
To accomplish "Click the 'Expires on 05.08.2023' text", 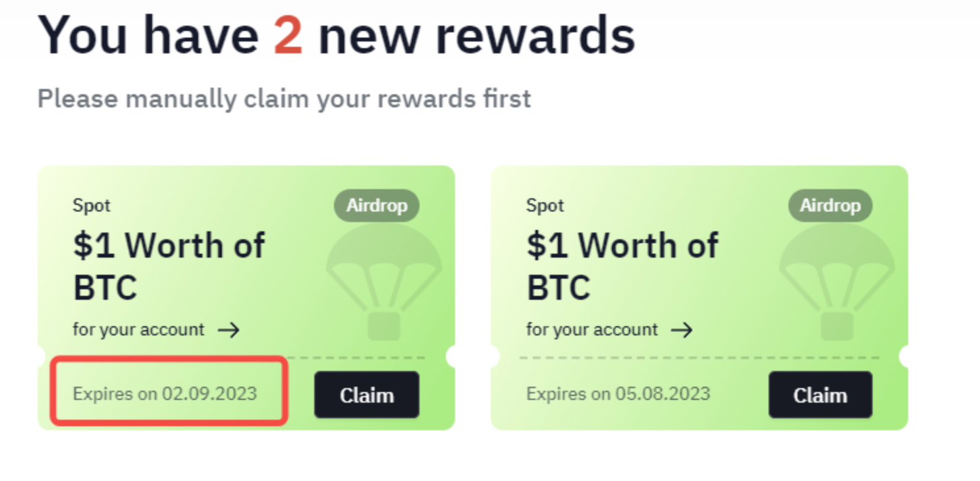I will coord(618,394).
